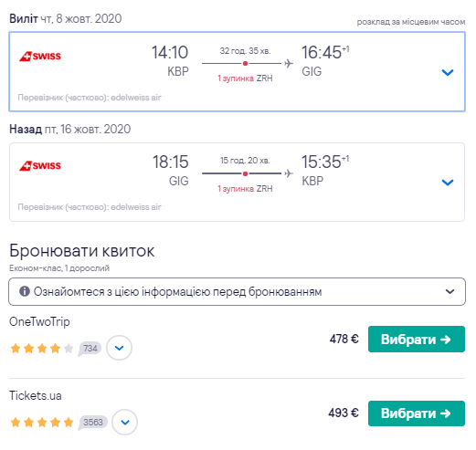Expand the pre-booking information dropdown
Viewport: 476px width, 450px height.
pos(237,291)
